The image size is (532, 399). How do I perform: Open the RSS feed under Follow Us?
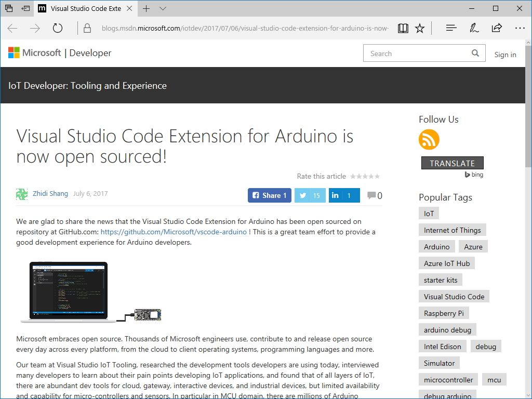point(429,139)
